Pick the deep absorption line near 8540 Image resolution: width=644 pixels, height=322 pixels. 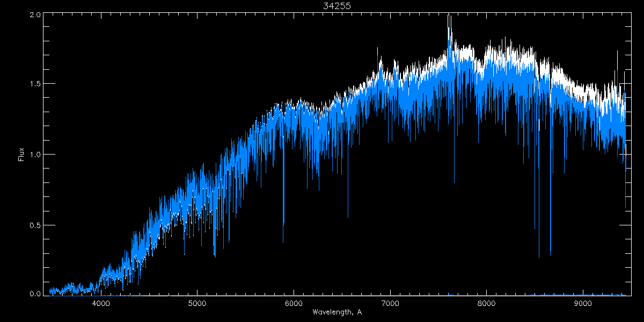click(x=539, y=257)
